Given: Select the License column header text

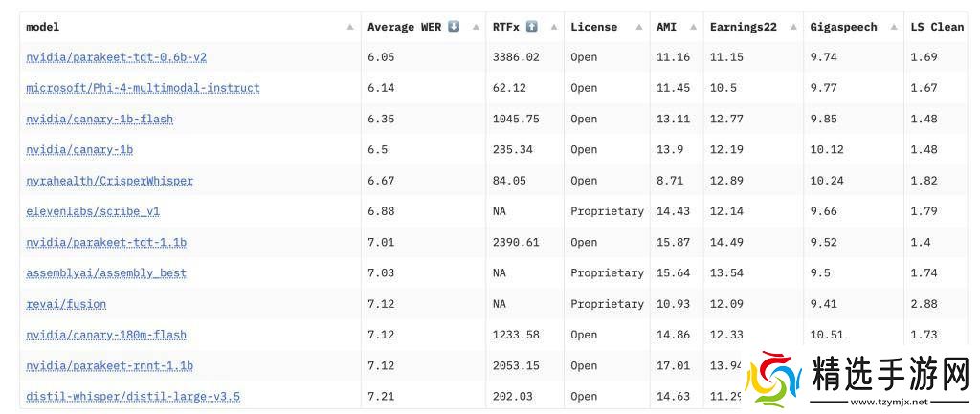Looking at the screenshot, I should (593, 27).
